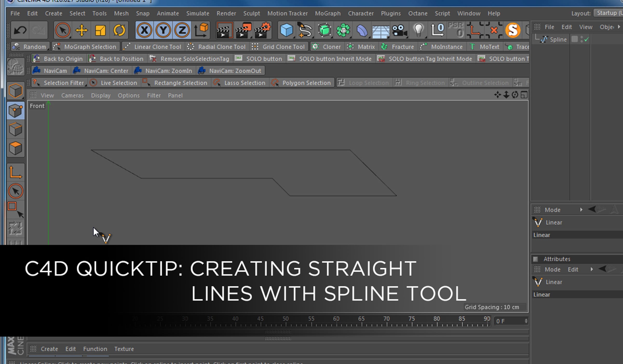Click frame 70 on the timeline ruler
The height and width of the screenshot is (364, 623).
point(387,319)
